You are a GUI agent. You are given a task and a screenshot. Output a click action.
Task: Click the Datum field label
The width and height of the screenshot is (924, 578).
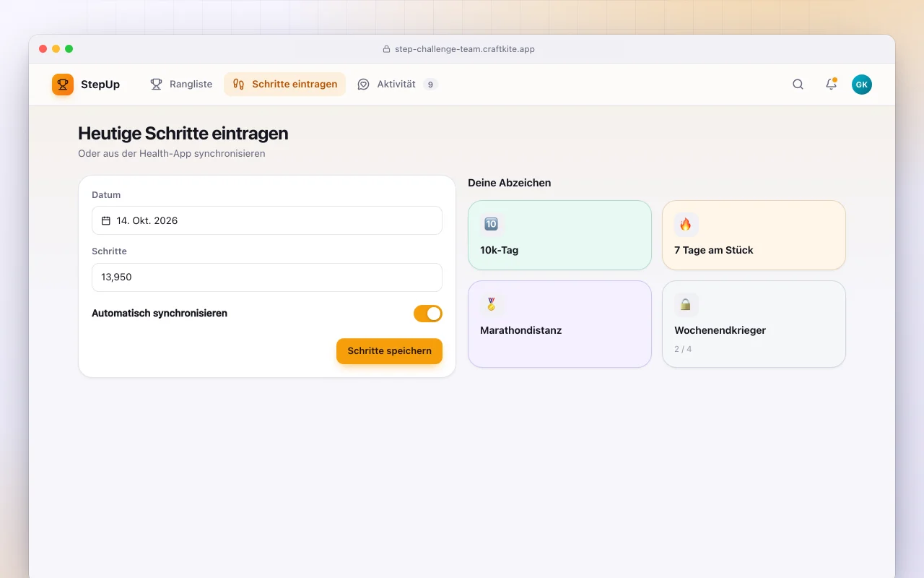[x=106, y=195]
